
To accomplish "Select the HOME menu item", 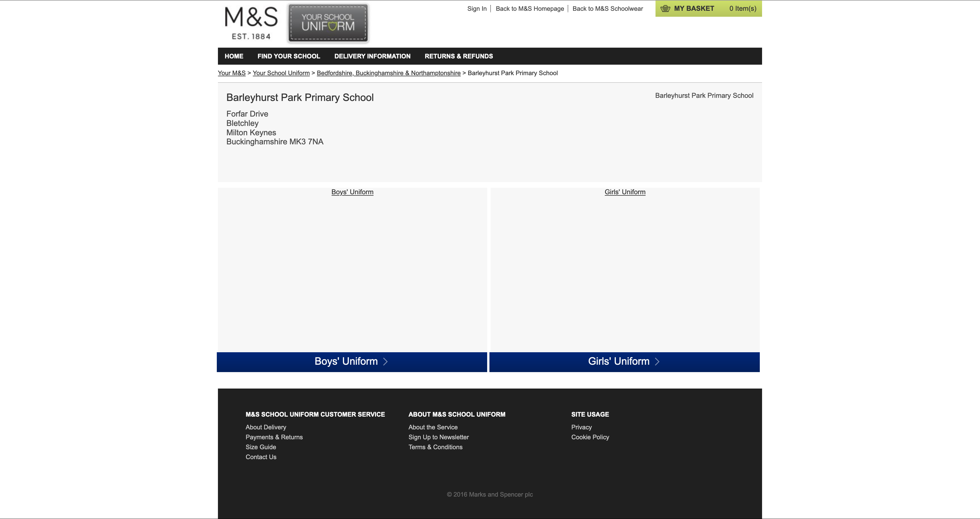I will [234, 56].
